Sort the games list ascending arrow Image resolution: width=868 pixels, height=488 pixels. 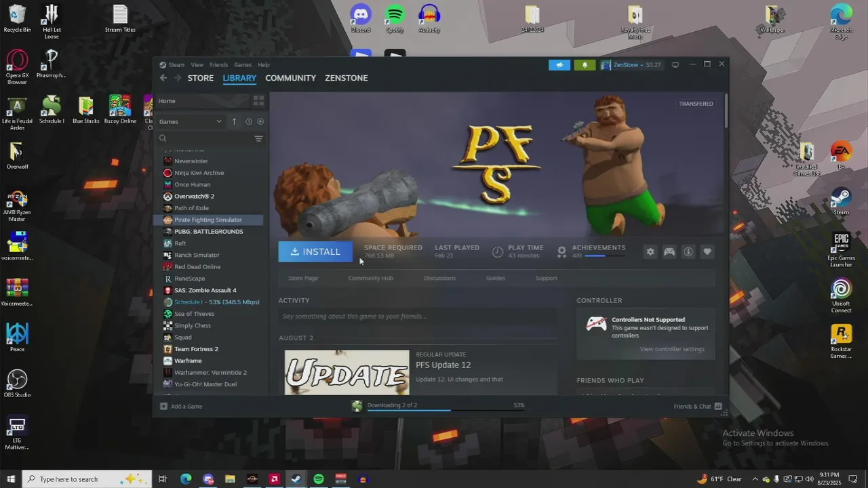click(234, 121)
